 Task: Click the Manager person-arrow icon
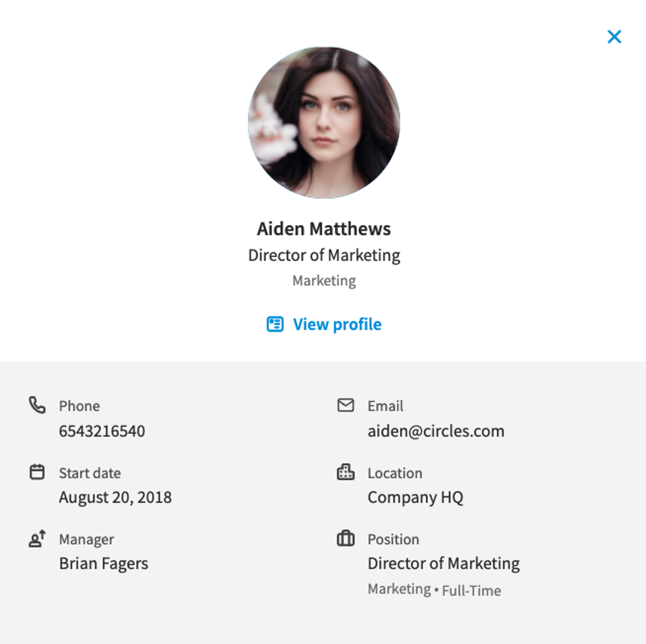[37, 538]
